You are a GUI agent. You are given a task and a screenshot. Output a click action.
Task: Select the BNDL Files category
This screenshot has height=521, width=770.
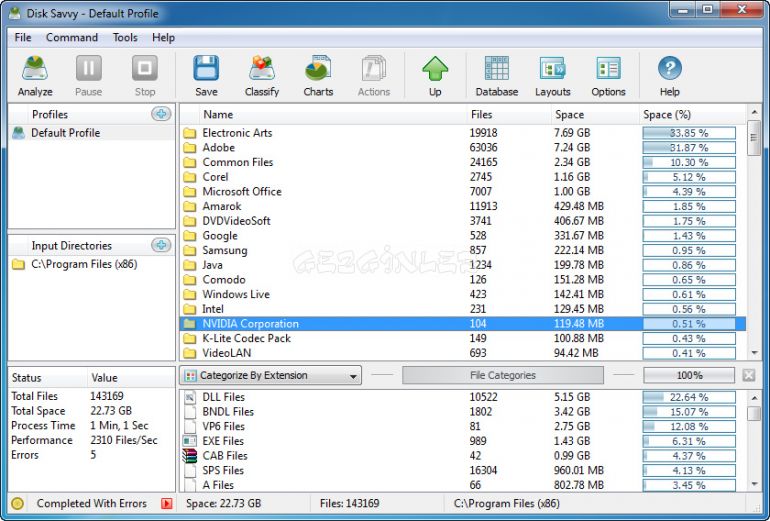pyautogui.click(x=463, y=412)
